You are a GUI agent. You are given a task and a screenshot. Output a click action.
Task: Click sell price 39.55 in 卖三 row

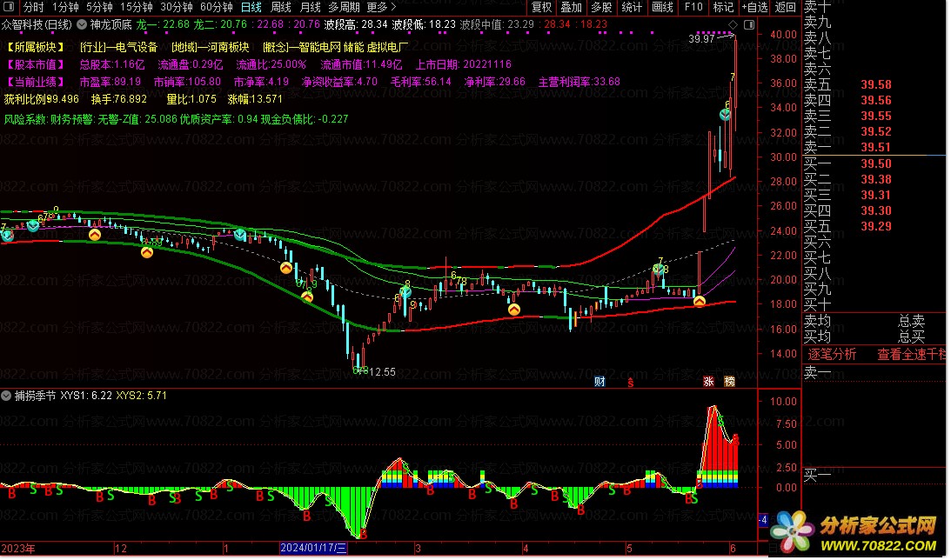[876, 117]
